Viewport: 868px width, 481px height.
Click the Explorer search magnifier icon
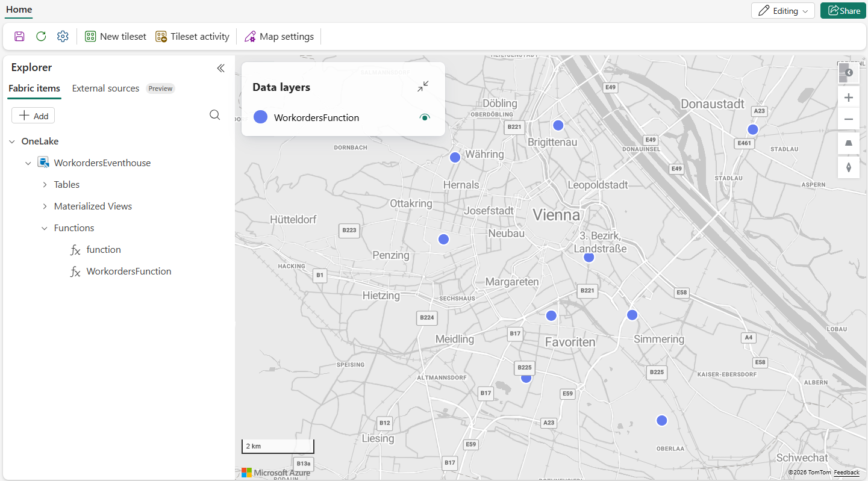[x=214, y=115]
